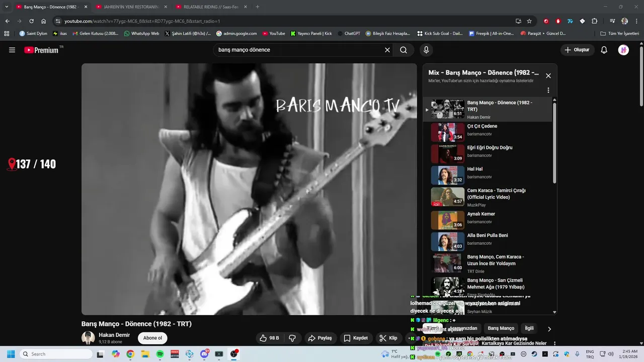644x362 pixels.
Task: Select the current Dönence (1982 - TRT) playlist entry
Action: pyautogui.click(x=488, y=109)
